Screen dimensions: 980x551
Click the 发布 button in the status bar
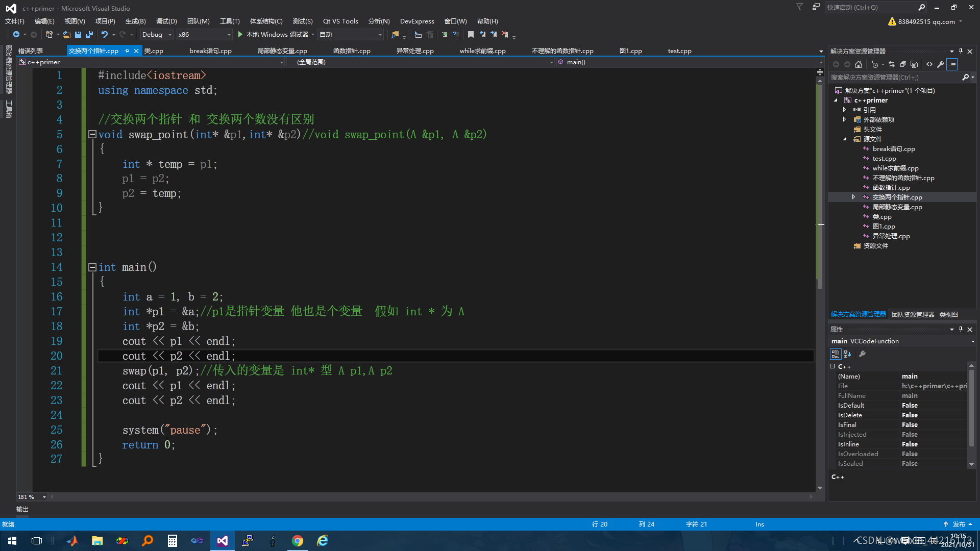tap(958, 524)
